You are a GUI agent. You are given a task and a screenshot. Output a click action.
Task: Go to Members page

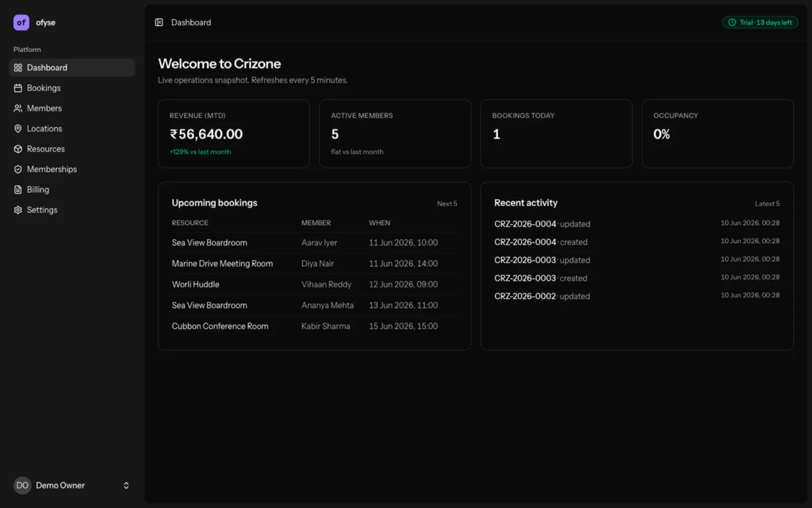coord(72,108)
